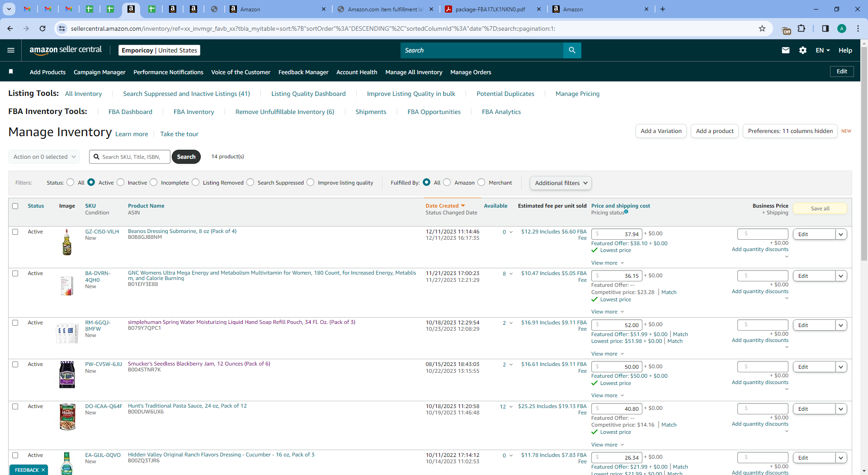The width and height of the screenshot is (868, 475).
Task: Click the magnifier button in the top search bar
Action: pyautogui.click(x=572, y=50)
